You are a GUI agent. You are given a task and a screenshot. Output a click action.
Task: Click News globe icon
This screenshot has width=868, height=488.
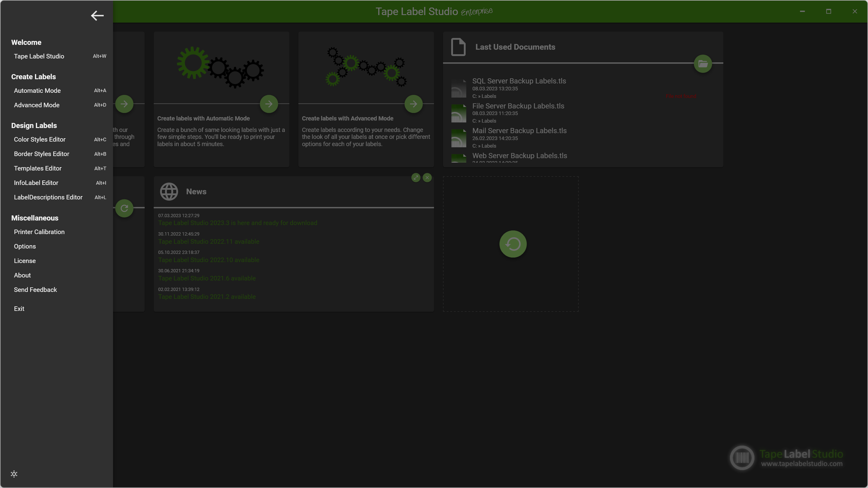tap(169, 192)
